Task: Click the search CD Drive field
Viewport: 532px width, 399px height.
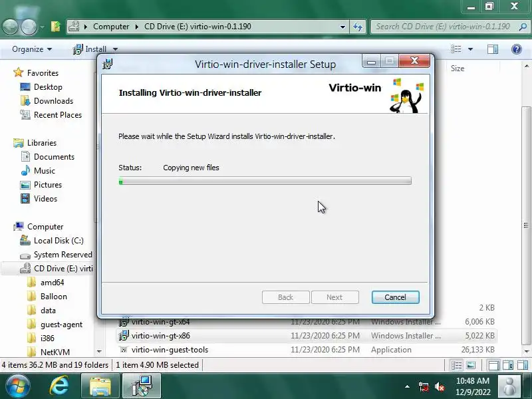Action: pos(444,27)
